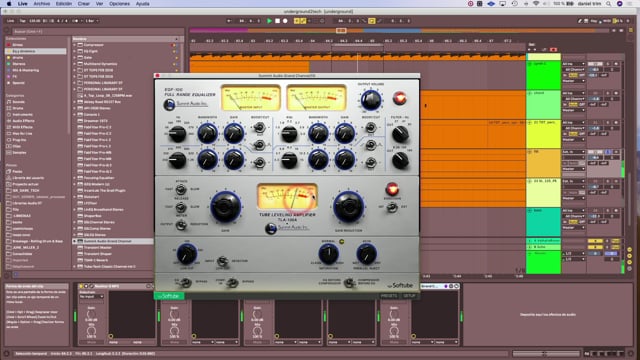The image size is (640, 360).
Task: Flip the Release fast/slow switch
Action: (180, 207)
